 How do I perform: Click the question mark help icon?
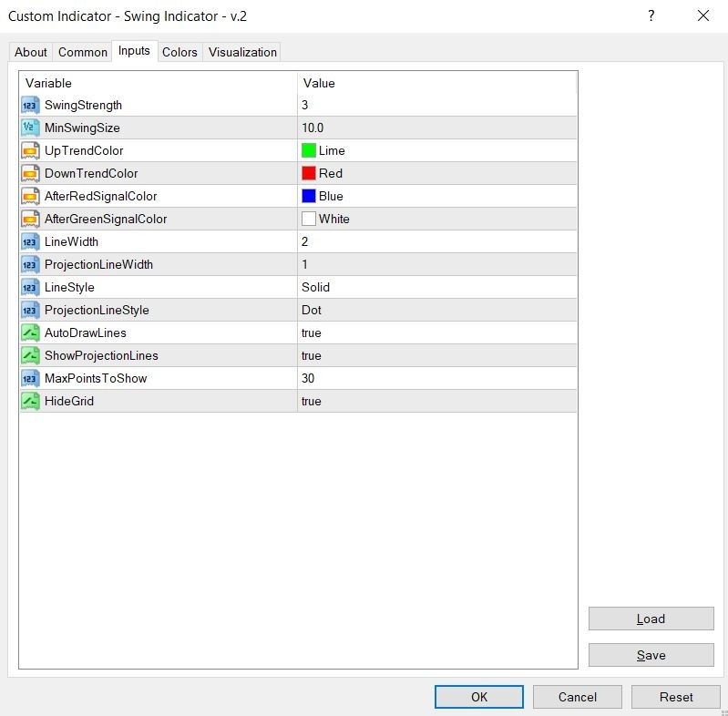pos(651,15)
